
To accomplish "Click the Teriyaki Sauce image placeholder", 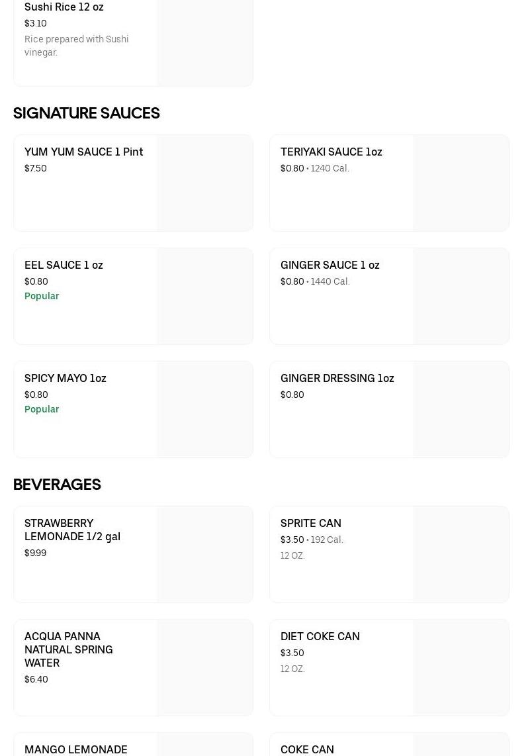I will coord(461,183).
